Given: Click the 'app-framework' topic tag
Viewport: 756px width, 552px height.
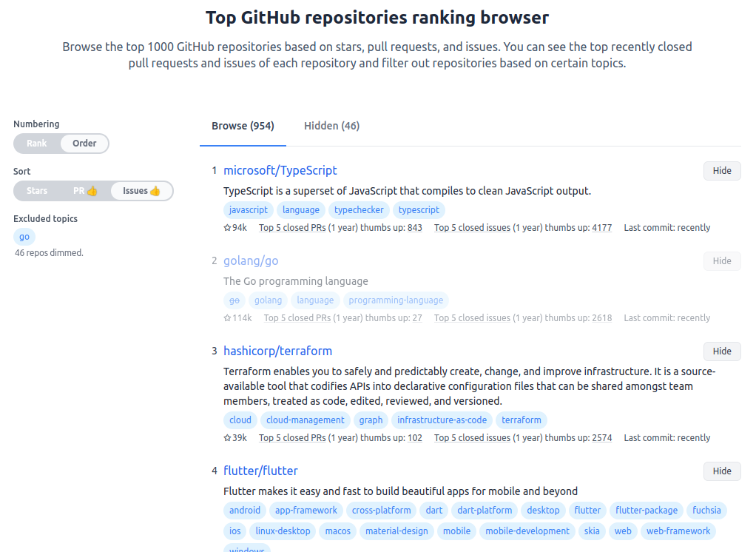Looking at the screenshot, I should point(306,510).
